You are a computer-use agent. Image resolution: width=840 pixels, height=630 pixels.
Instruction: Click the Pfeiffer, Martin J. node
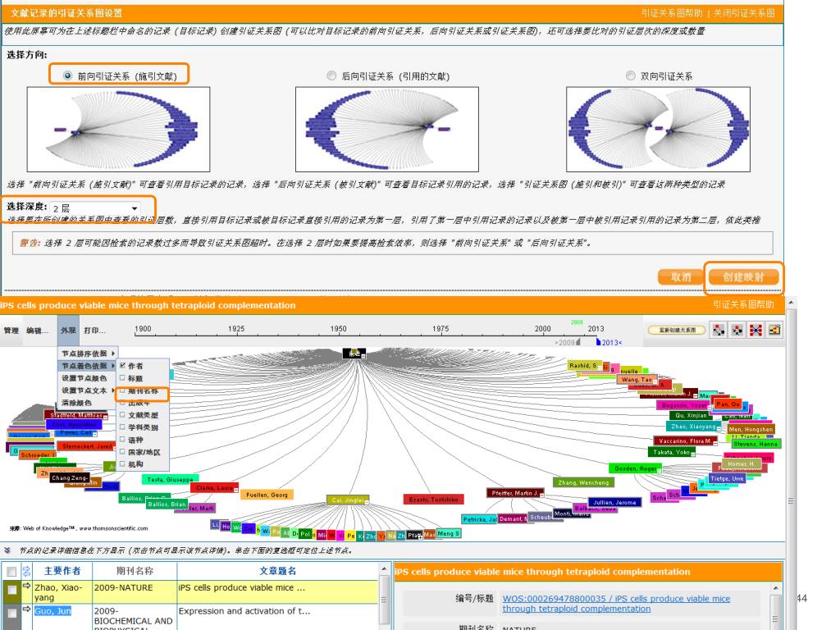tap(515, 493)
